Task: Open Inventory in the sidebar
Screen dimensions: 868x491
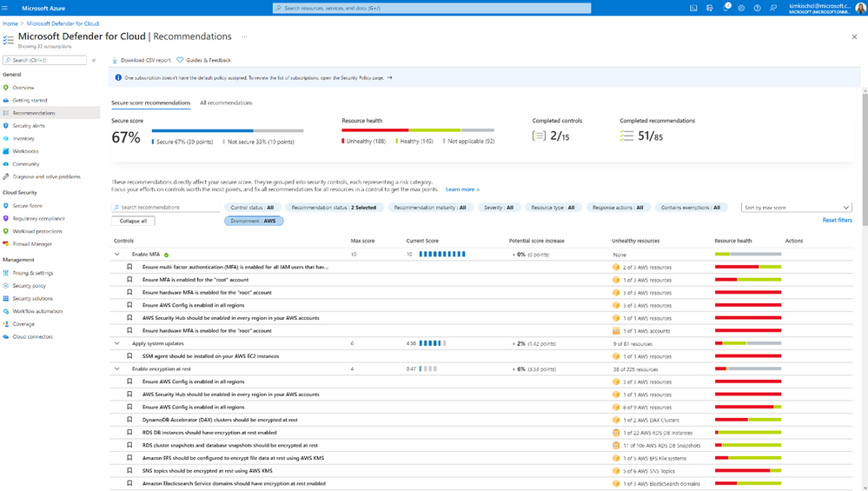Action: [23, 138]
